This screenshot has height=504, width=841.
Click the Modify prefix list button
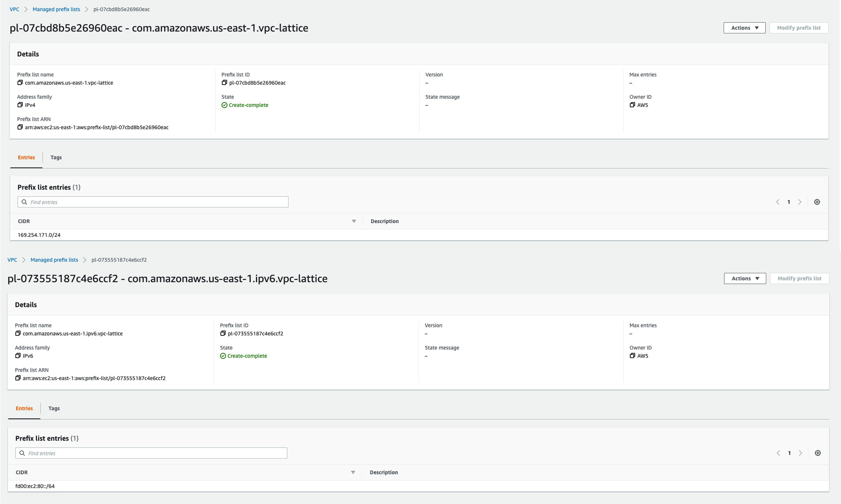point(799,27)
